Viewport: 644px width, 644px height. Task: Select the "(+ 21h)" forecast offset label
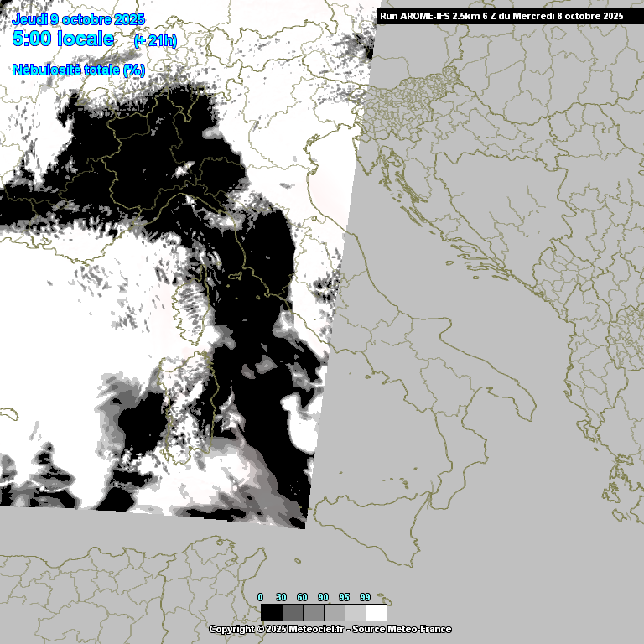[155, 40]
